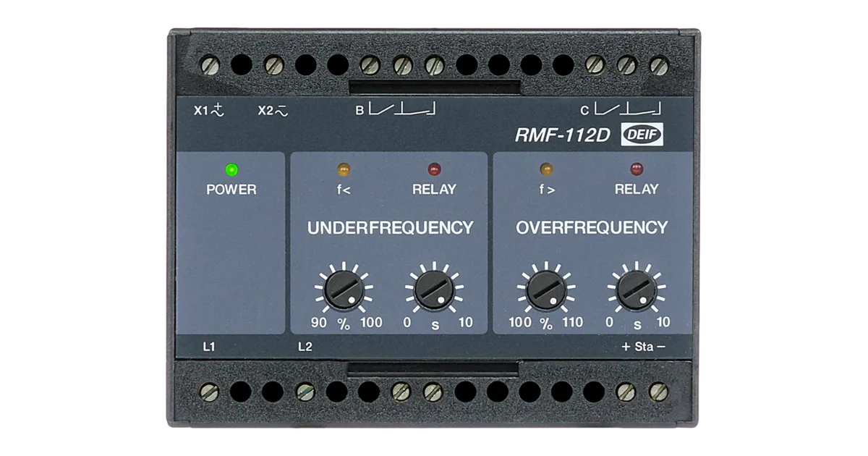Adjust the overfrequency 0–10 s delay knob
Viewport: 868px width, 456px height.
pos(637,290)
